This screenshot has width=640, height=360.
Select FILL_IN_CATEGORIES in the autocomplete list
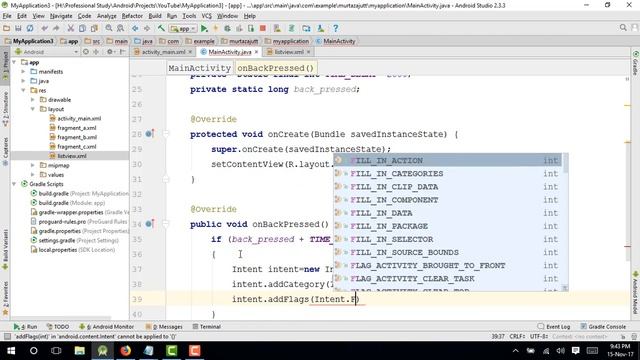click(447, 173)
